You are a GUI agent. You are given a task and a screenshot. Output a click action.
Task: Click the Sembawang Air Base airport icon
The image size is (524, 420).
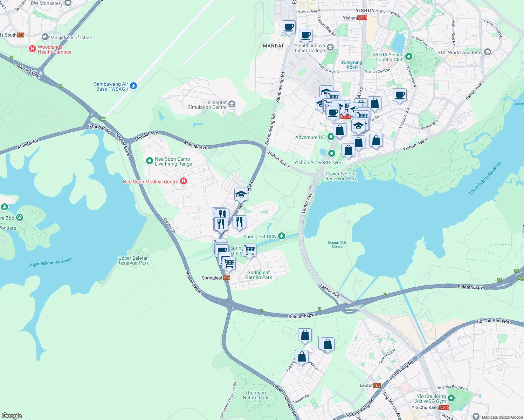point(133,86)
